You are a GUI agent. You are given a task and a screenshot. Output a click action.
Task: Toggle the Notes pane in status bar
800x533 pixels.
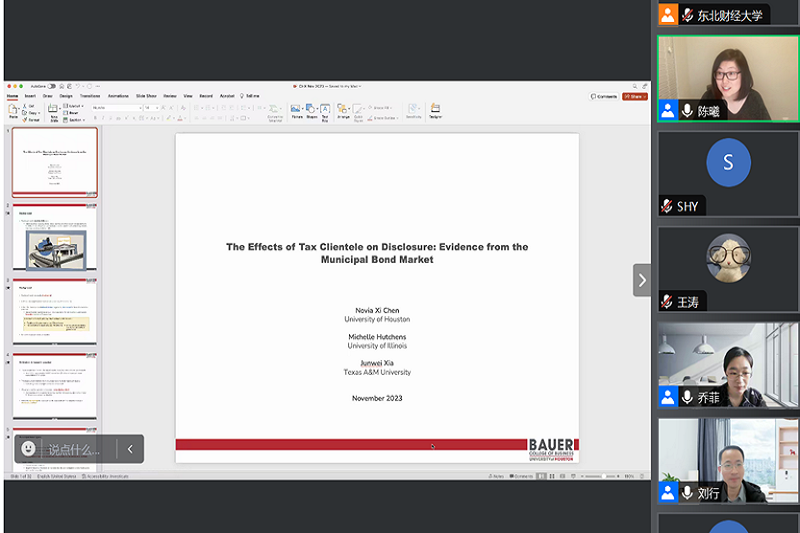coord(498,476)
